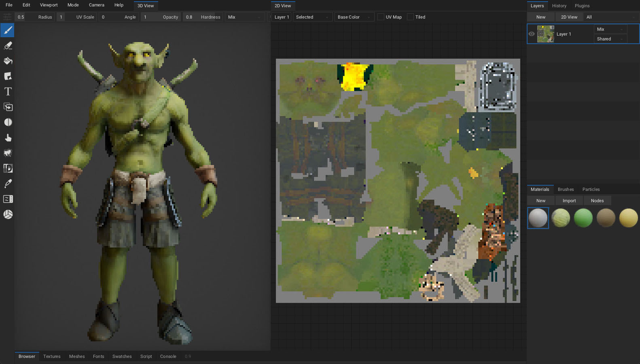
Task: Open the Selected dropdown in 2D View
Action: coord(312,17)
